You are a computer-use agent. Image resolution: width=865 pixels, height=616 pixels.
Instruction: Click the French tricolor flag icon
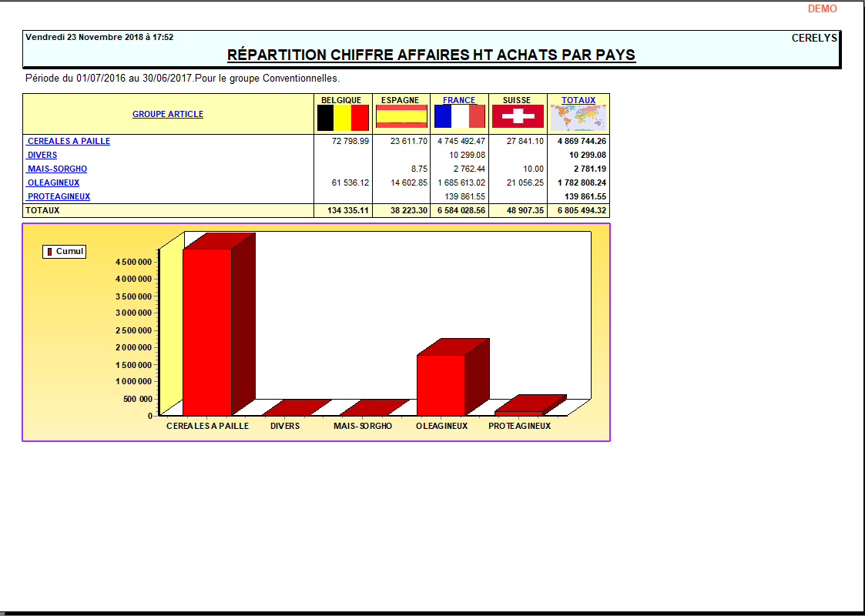coord(458,115)
